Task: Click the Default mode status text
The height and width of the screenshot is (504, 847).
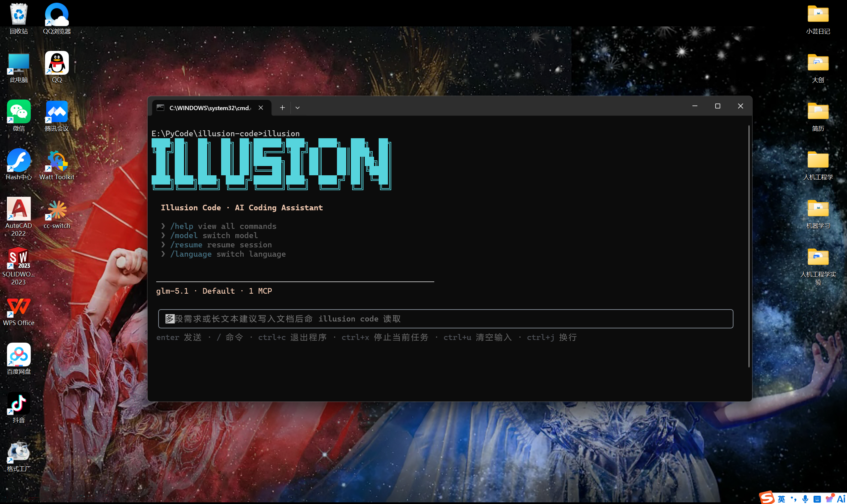Action: click(218, 291)
